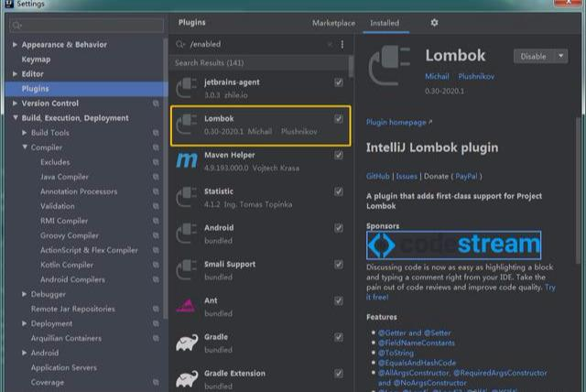Switch to the Installed tab
This screenshot has height=392, width=586.
pyautogui.click(x=385, y=23)
